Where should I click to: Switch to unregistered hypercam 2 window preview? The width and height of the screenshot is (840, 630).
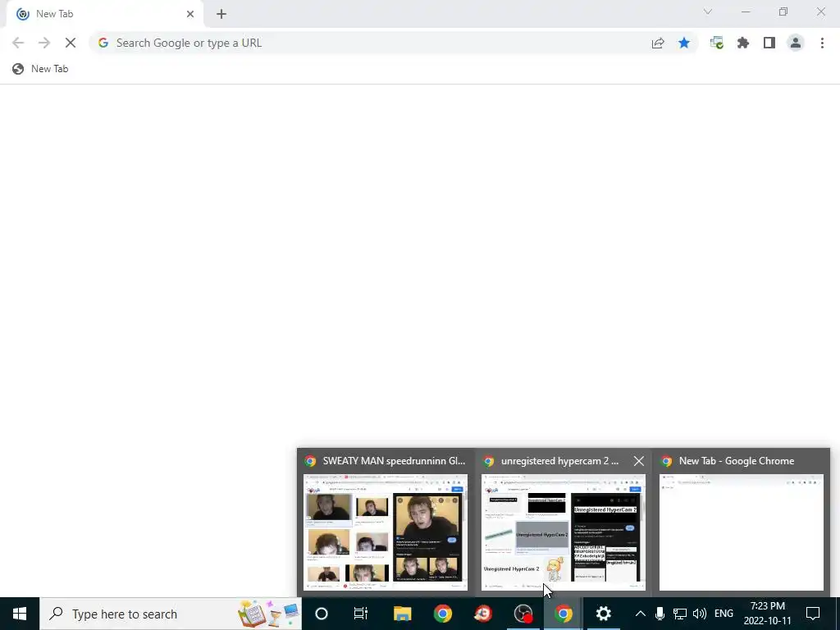[563, 532]
